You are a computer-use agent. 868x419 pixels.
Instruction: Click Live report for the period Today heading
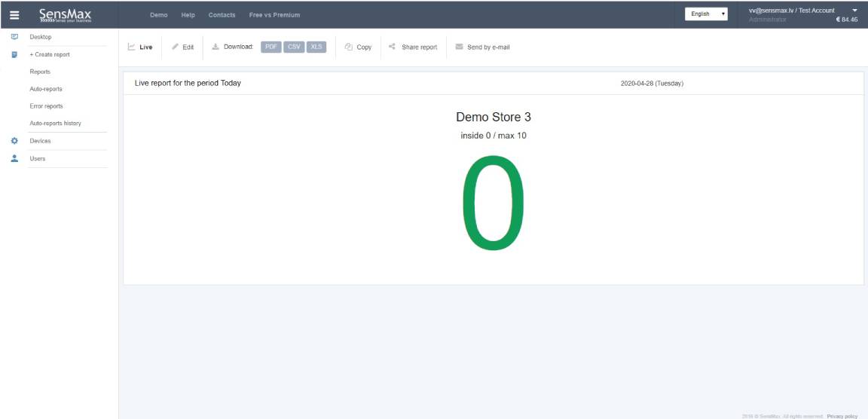(188, 84)
